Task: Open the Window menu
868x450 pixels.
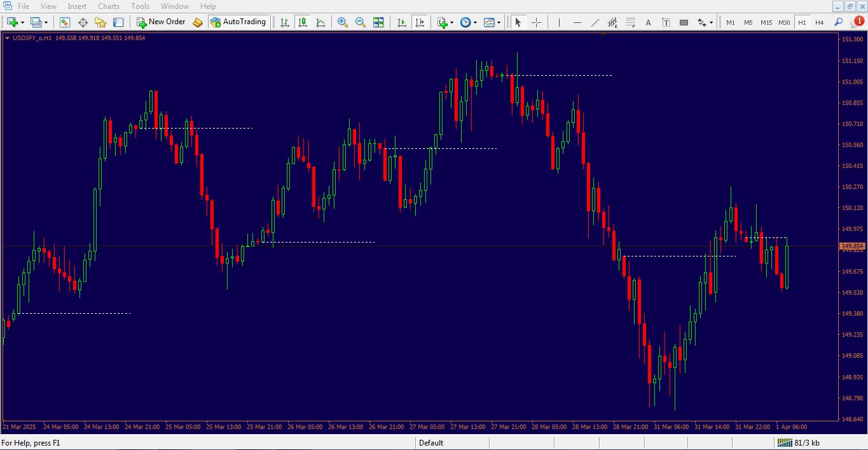Action: (x=174, y=6)
